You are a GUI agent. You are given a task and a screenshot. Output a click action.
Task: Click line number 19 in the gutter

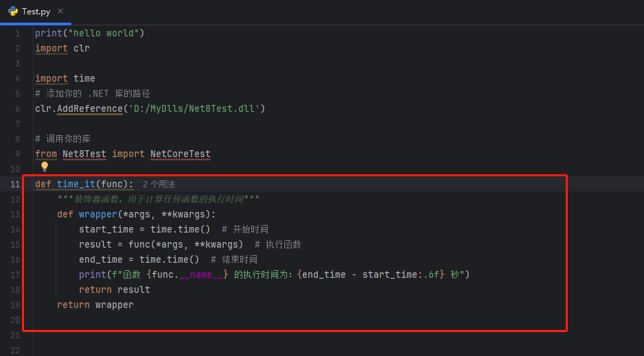click(15, 305)
